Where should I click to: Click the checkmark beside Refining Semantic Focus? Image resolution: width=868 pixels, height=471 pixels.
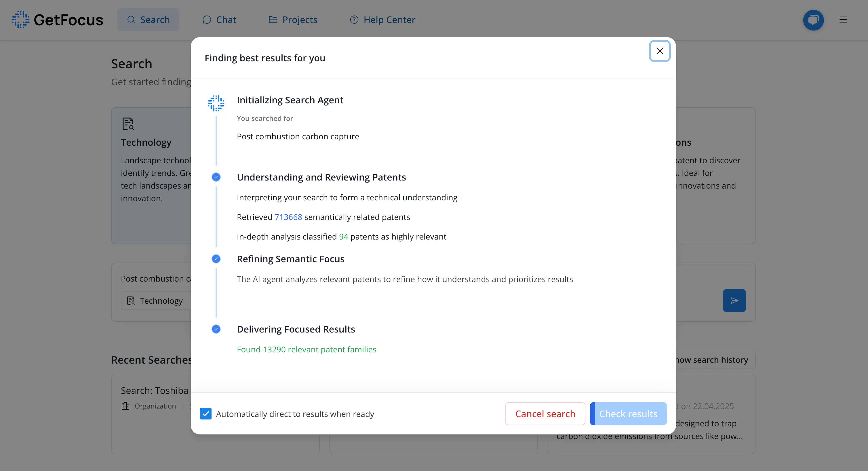[216, 259]
